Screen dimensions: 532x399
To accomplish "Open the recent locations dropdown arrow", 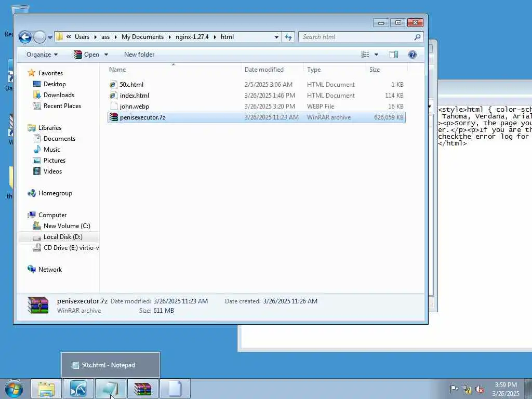I will click(50, 37).
